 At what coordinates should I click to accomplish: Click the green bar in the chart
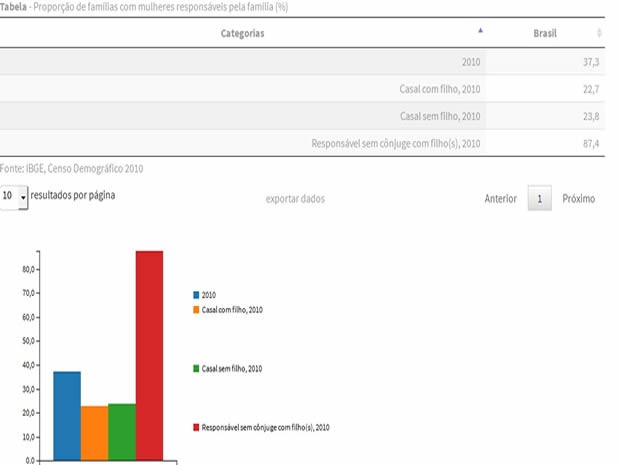point(122,431)
